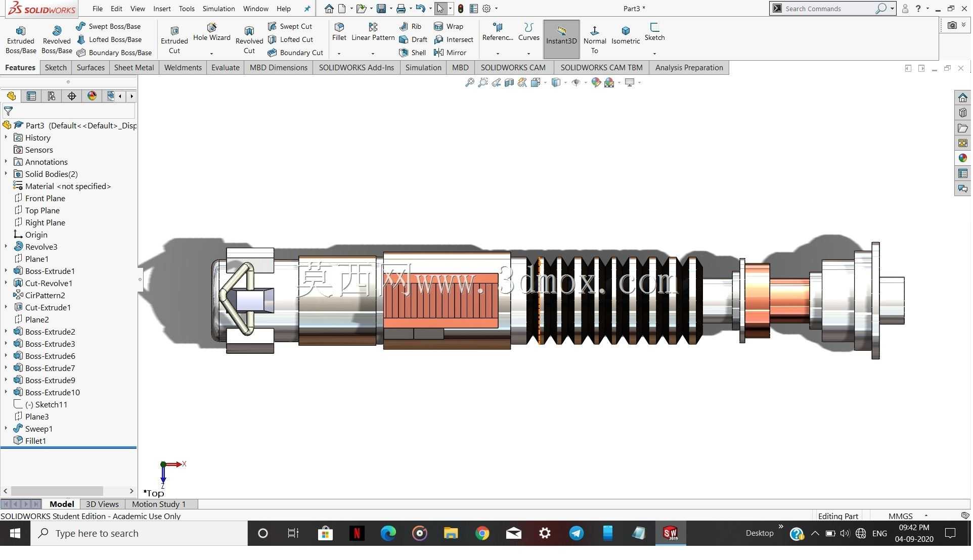Select the Mirror feature tool
This screenshot has height=560, width=973.
[450, 53]
